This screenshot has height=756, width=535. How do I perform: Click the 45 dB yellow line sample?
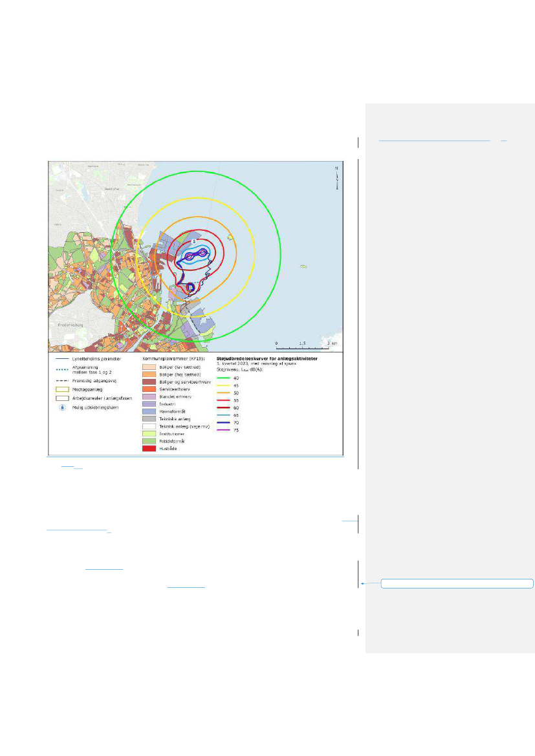point(223,385)
